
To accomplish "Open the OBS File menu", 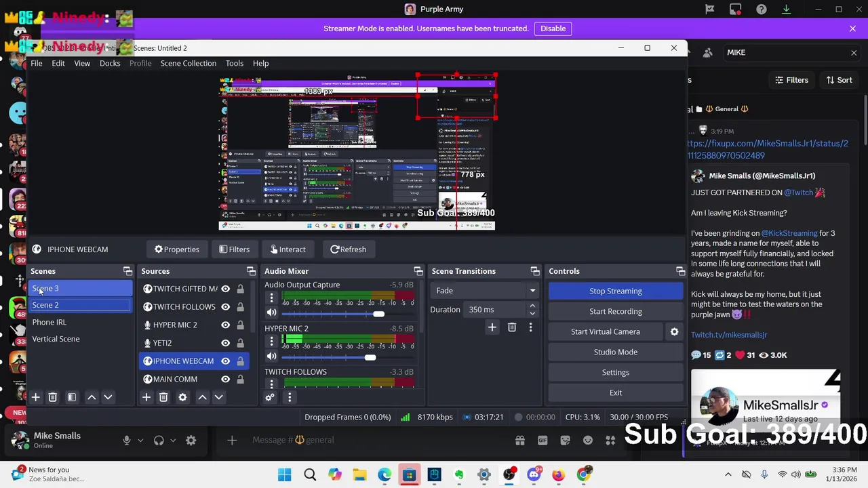I will pyautogui.click(x=37, y=63).
